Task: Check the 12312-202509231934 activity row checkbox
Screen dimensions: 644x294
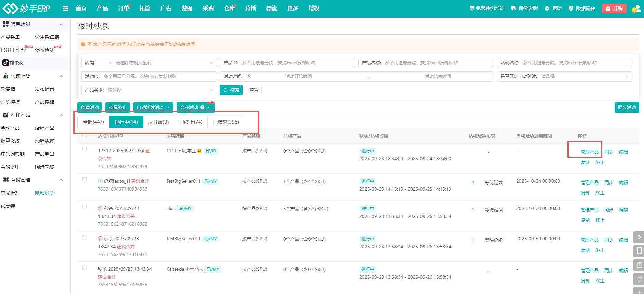Action: 85,149
